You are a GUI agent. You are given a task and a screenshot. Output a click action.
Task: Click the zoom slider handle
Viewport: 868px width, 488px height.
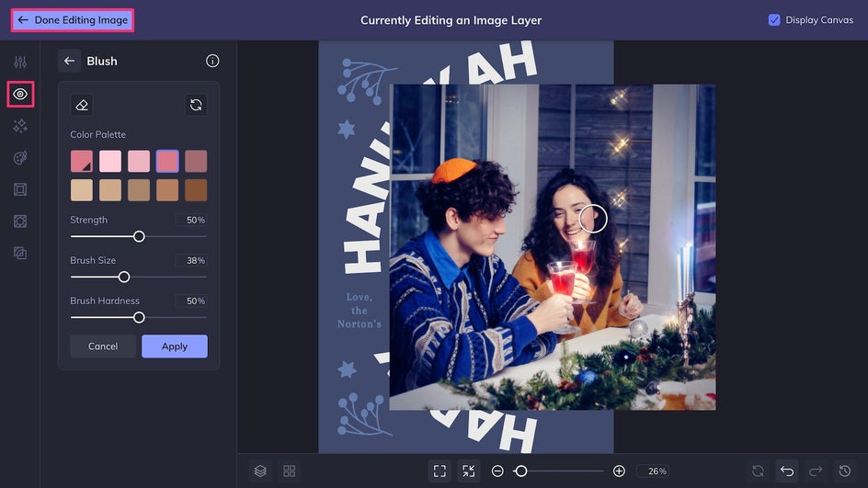(520, 471)
